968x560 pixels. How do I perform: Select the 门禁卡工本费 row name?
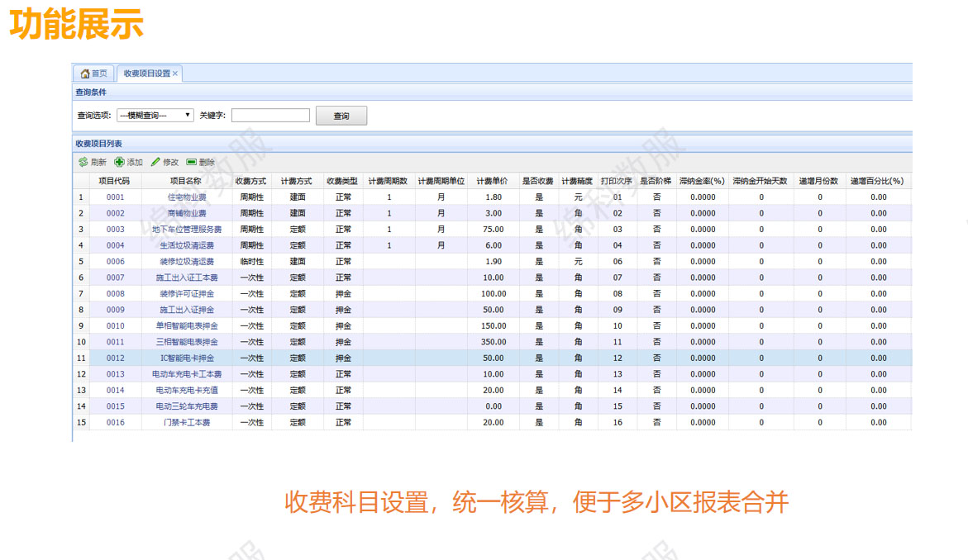click(187, 422)
